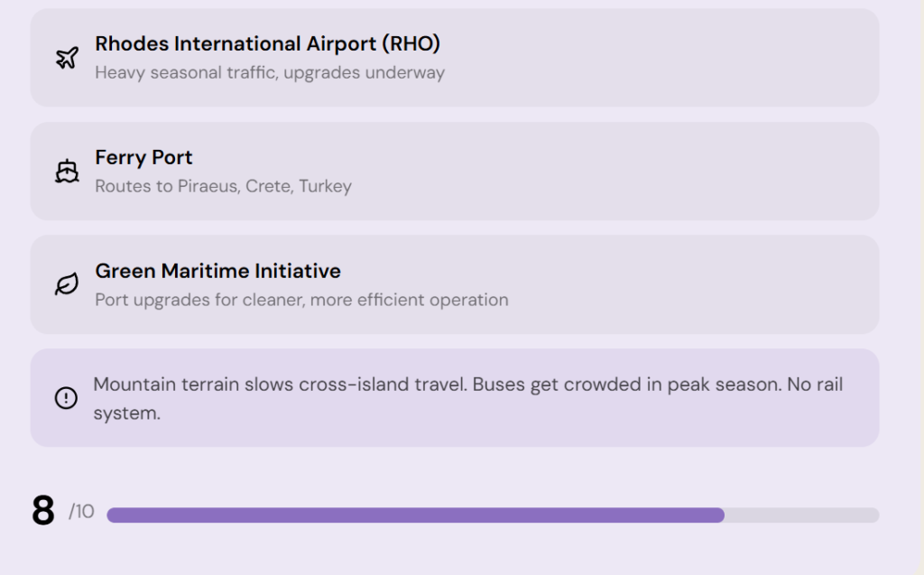Open the Green Maritime Initiative heading
This screenshot has width=924, height=575.
[217, 271]
